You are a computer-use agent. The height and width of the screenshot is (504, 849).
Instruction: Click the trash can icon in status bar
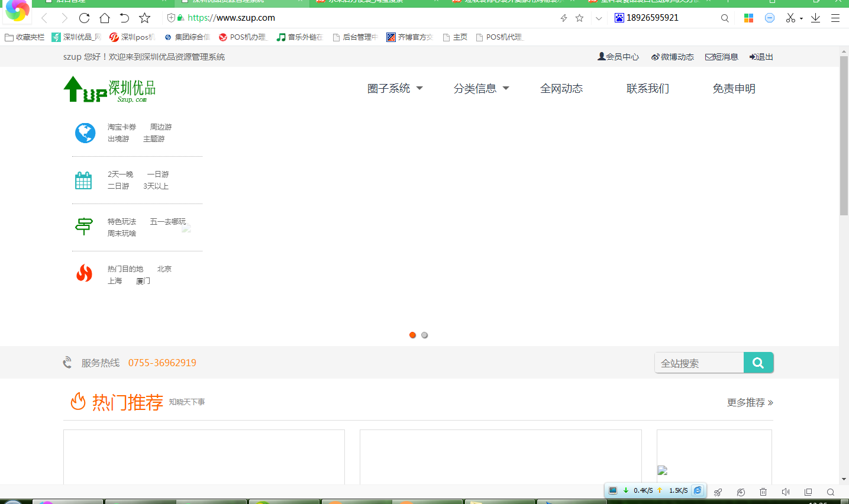[763, 492]
